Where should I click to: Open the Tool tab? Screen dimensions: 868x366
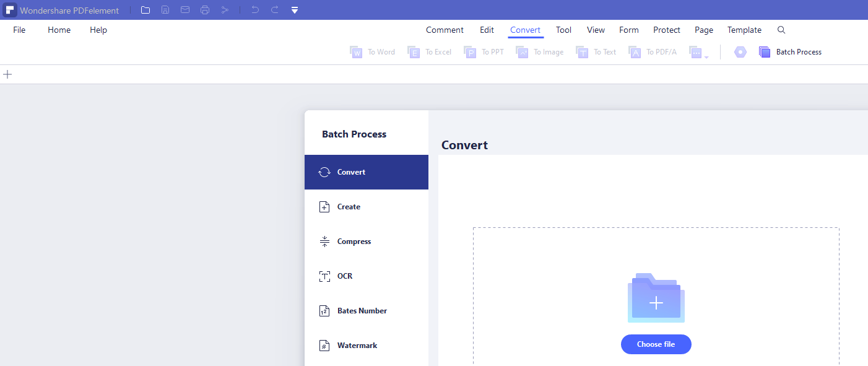563,30
